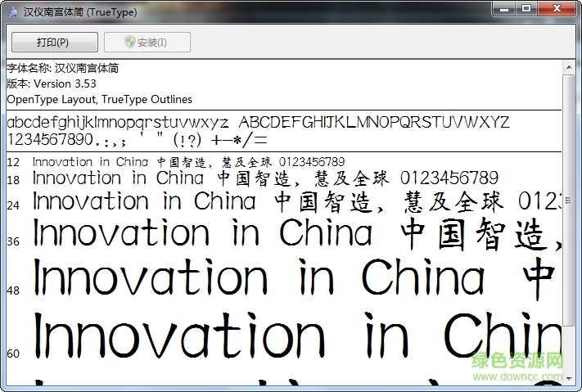Click the lowercase and uppercase alphabet sample line
This screenshot has width=582, height=392.
(258, 122)
